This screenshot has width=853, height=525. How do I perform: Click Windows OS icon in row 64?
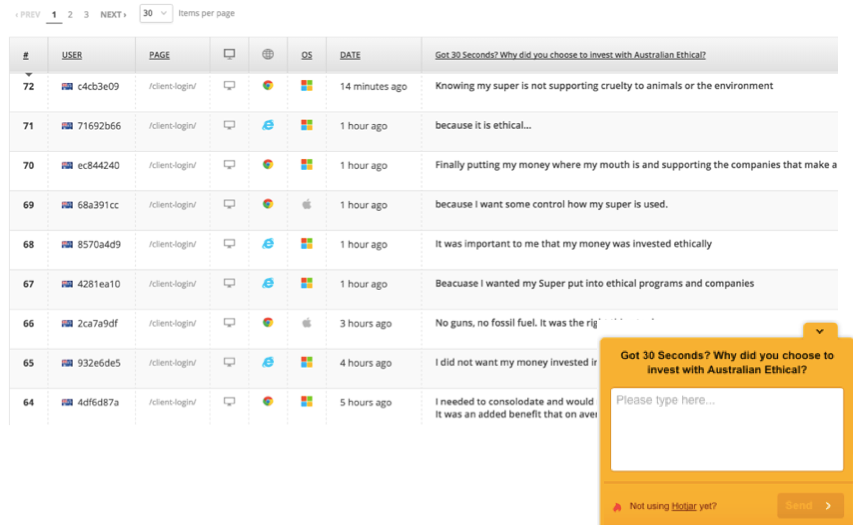(x=307, y=402)
